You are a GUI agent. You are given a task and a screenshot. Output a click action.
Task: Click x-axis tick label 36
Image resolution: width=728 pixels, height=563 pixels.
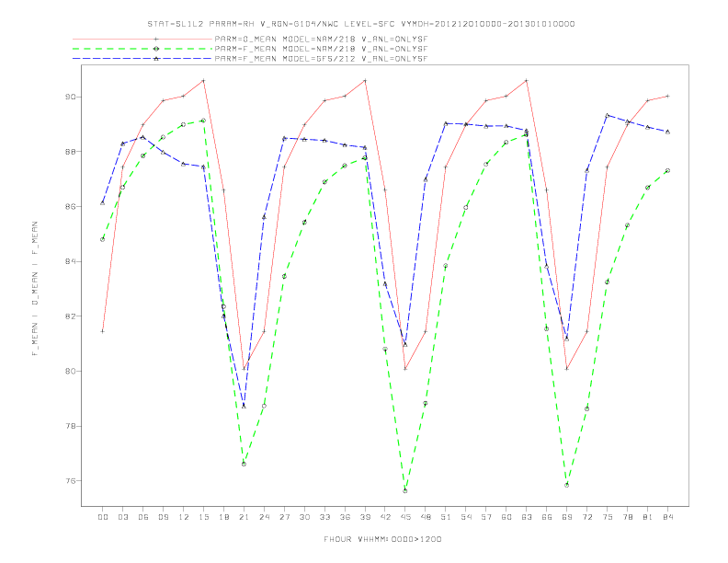pos(345,517)
